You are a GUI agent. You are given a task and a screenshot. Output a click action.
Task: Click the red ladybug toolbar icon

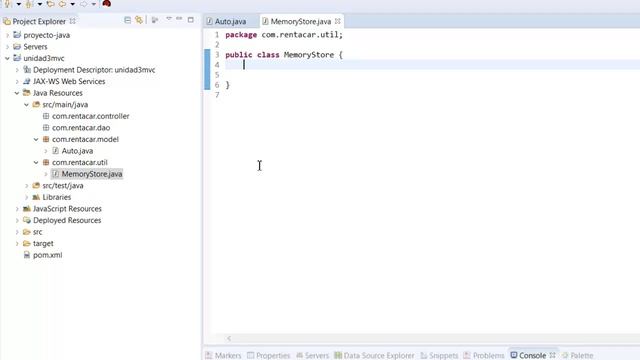point(107,4)
